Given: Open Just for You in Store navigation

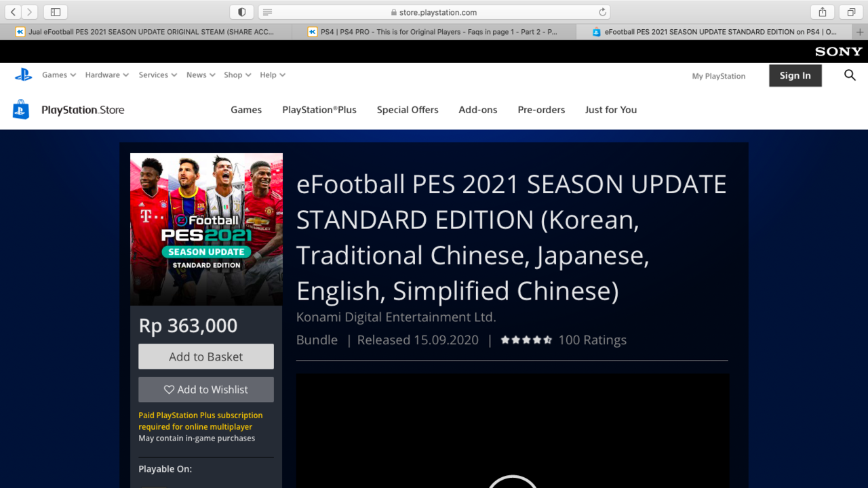Looking at the screenshot, I should coord(611,110).
